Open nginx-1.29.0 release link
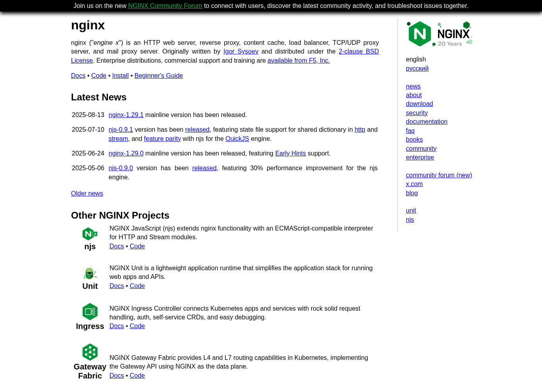This screenshot has width=542, height=392. [x=126, y=154]
